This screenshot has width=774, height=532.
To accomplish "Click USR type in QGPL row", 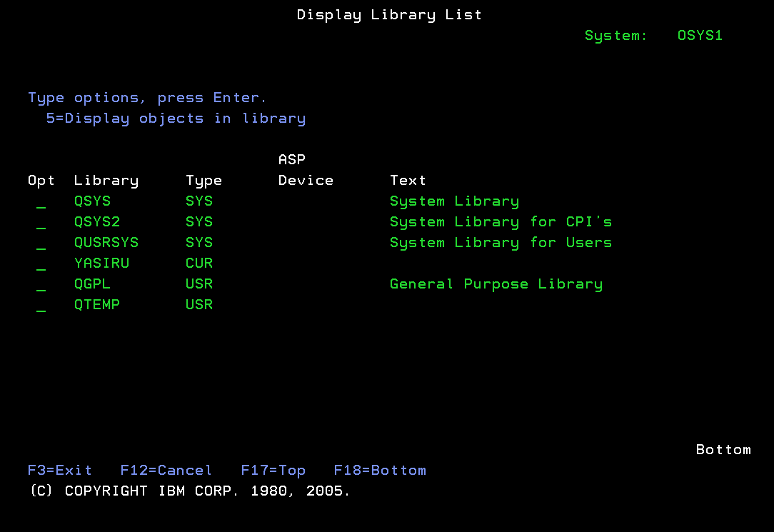I will [x=199, y=284].
